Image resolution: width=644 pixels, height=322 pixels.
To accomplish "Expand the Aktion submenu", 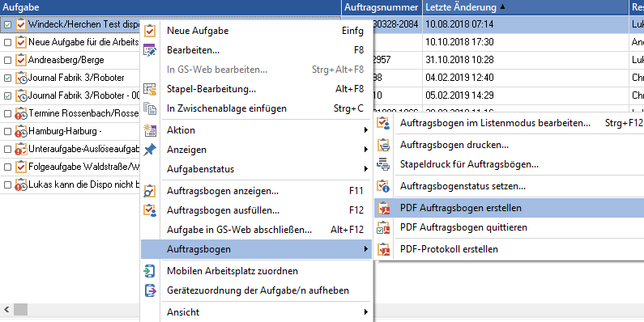I will [x=365, y=130].
